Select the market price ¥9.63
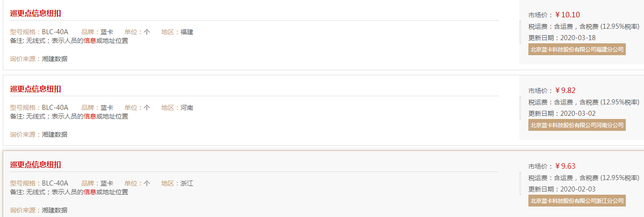The height and width of the screenshot is (217, 644). pos(565,166)
